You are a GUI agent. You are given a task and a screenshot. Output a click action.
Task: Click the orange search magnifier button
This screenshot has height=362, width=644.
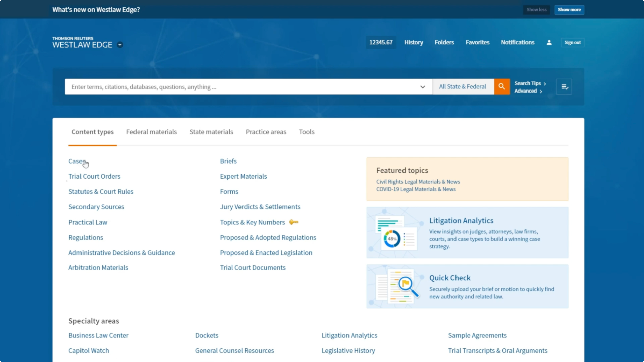[x=502, y=86]
